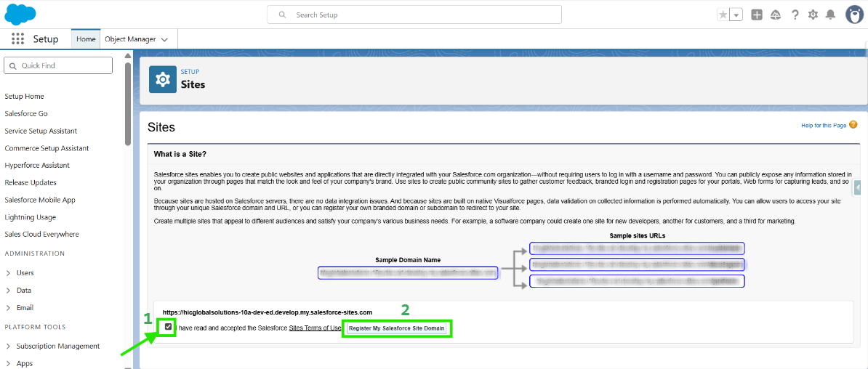This screenshot has height=369, width=868.
Task: Click the Quick Find input box
Action: [x=58, y=65]
